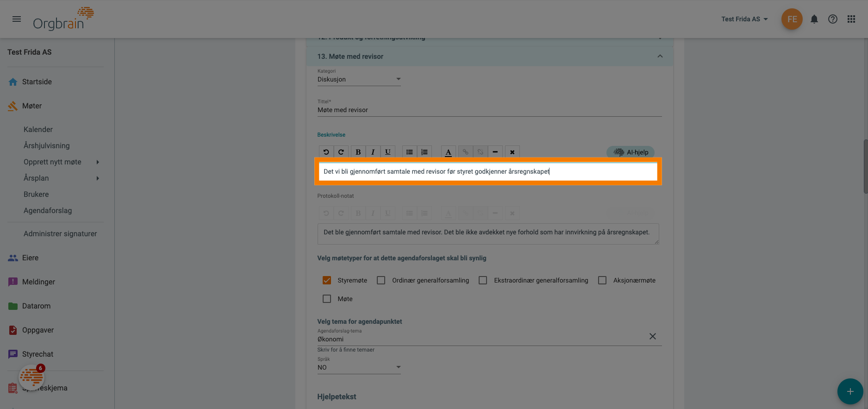Screen dimensions: 868x409
Task: Click the Orgbrain logo
Action: (63, 19)
